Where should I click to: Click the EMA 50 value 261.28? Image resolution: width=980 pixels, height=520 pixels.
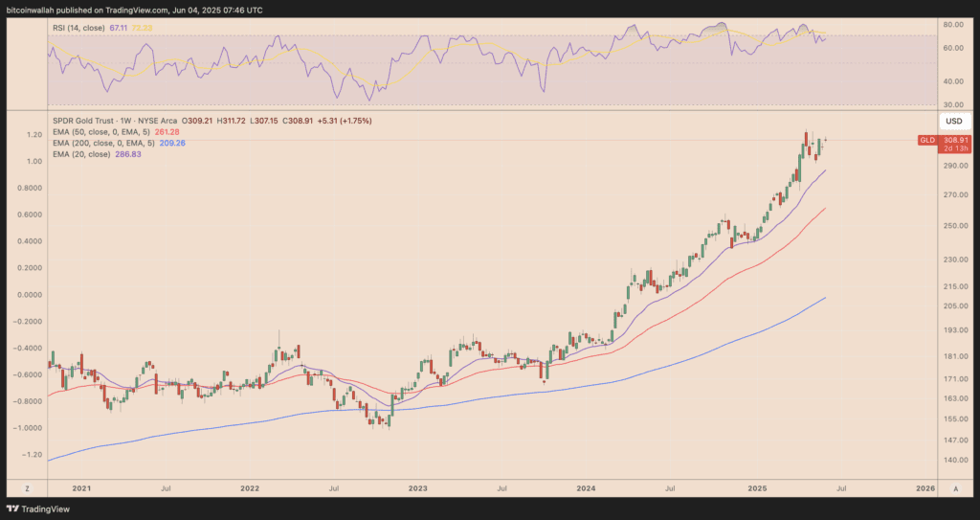[167, 132]
